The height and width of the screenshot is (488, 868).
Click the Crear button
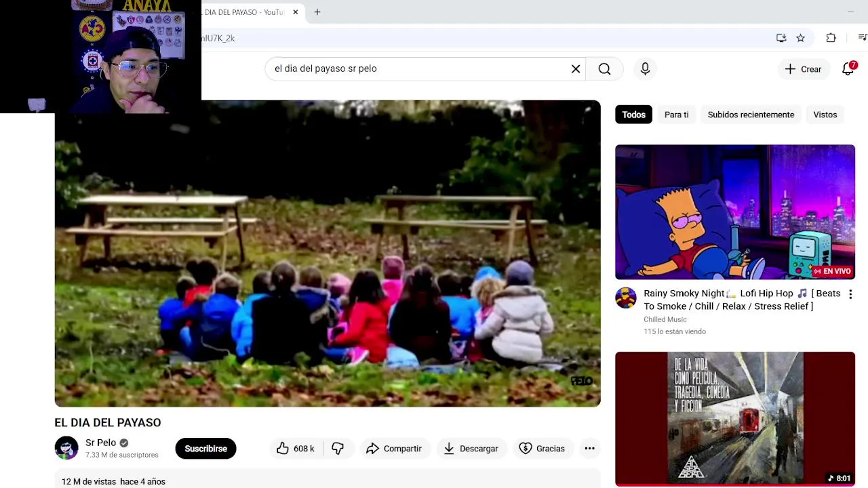[803, 69]
